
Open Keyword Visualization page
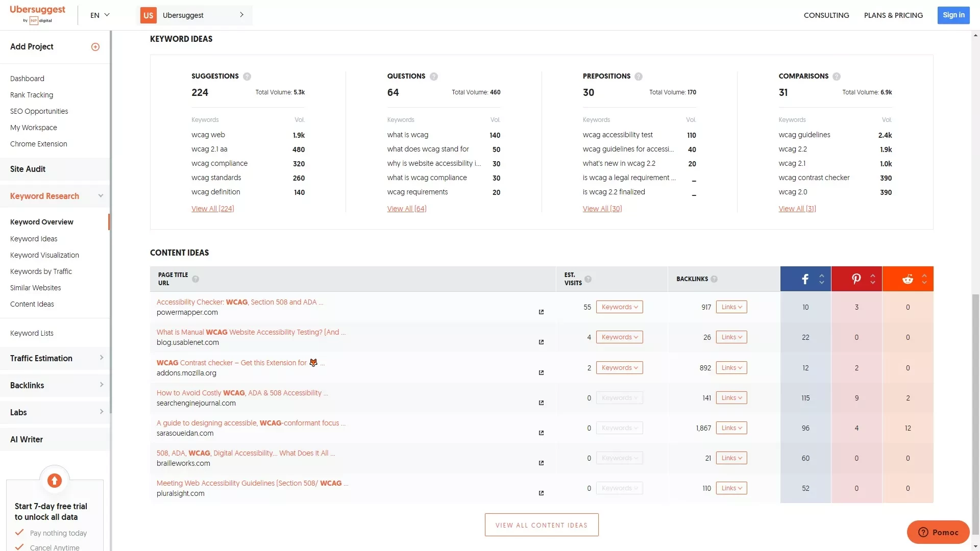point(44,255)
